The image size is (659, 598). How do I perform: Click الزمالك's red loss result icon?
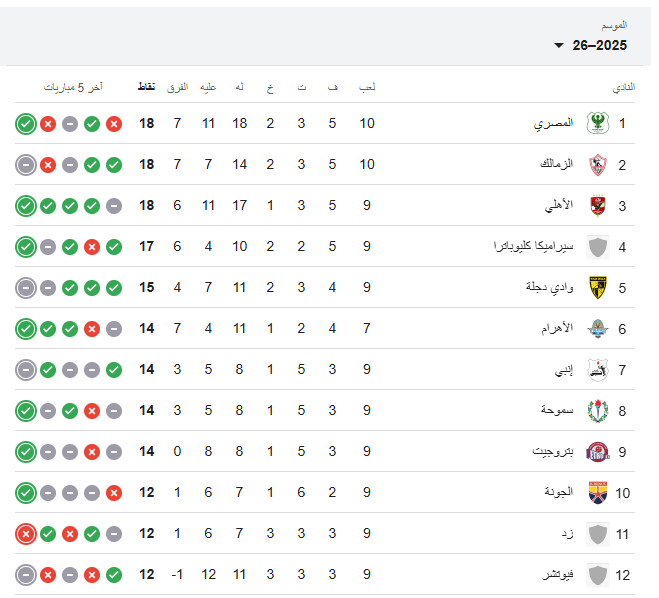48,165
